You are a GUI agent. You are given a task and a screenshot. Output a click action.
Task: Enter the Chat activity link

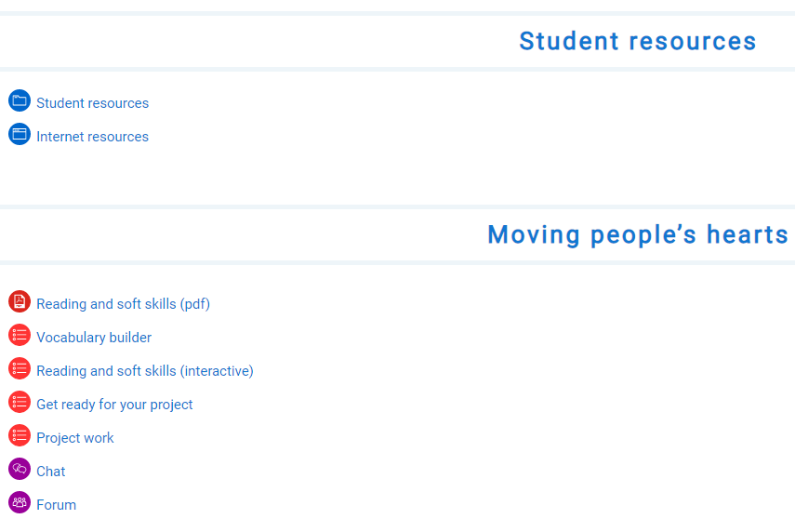(51, 472)
